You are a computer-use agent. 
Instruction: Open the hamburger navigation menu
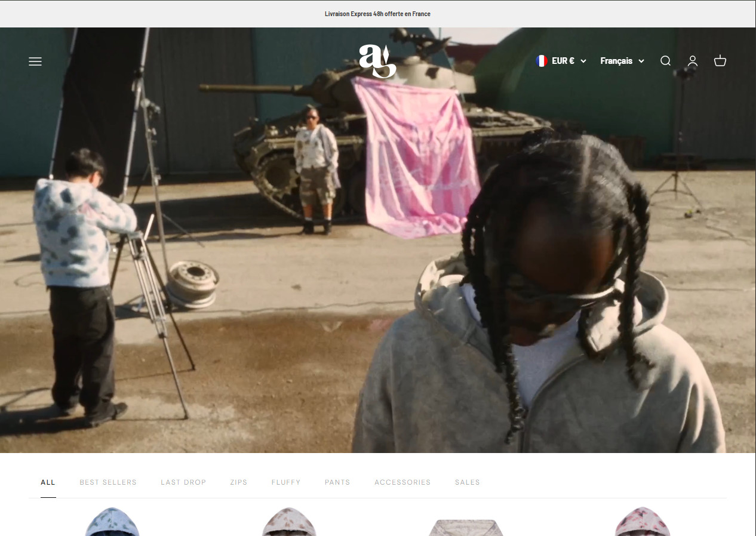[35, 61]
